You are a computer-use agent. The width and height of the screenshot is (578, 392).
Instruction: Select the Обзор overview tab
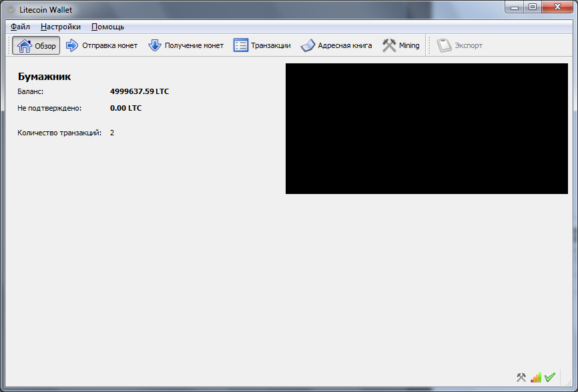36,45
